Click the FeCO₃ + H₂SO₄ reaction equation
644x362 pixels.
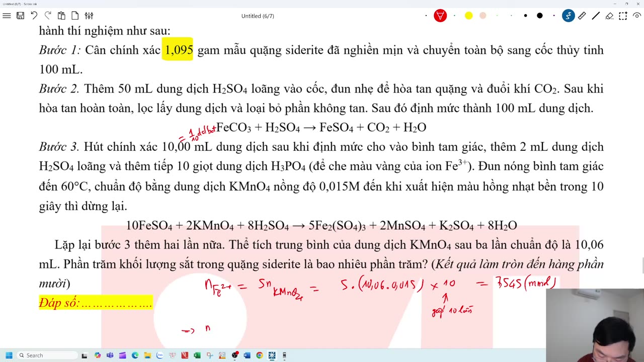[321, 128]
